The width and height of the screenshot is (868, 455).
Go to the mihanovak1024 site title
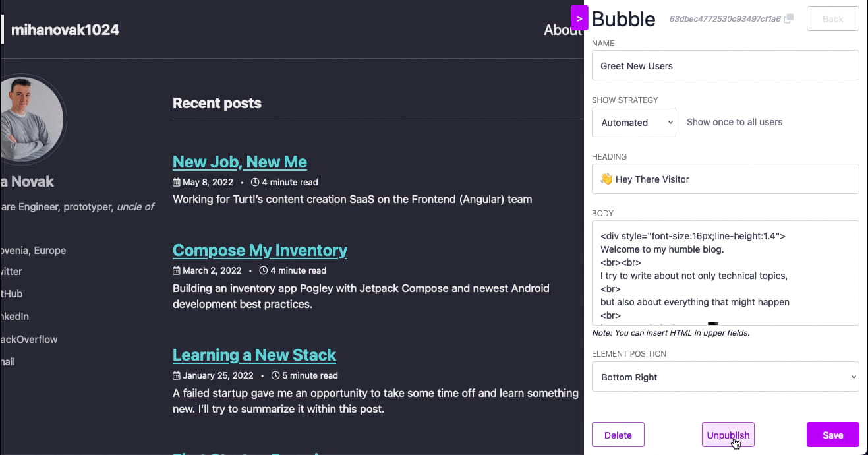click(x=65, y=30)
